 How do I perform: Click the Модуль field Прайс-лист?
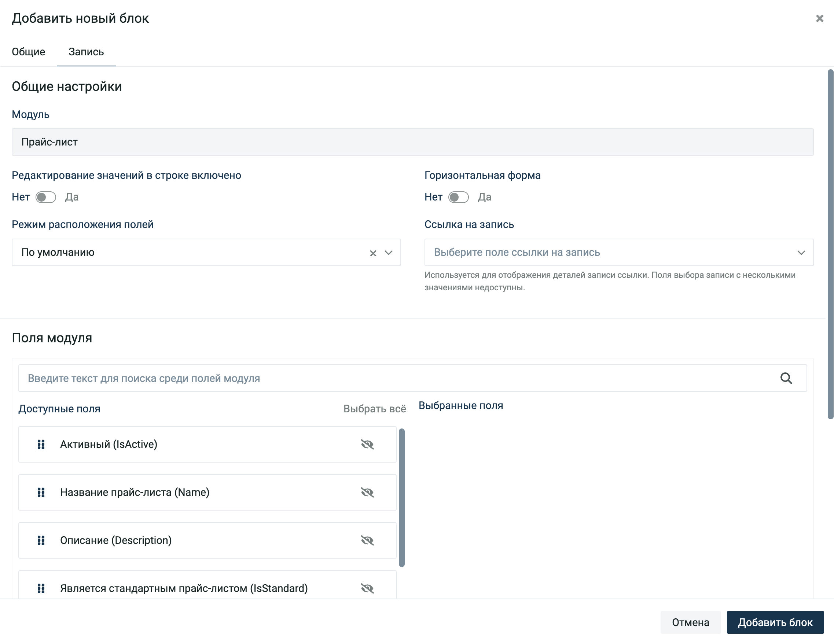[x=412, y=142]
